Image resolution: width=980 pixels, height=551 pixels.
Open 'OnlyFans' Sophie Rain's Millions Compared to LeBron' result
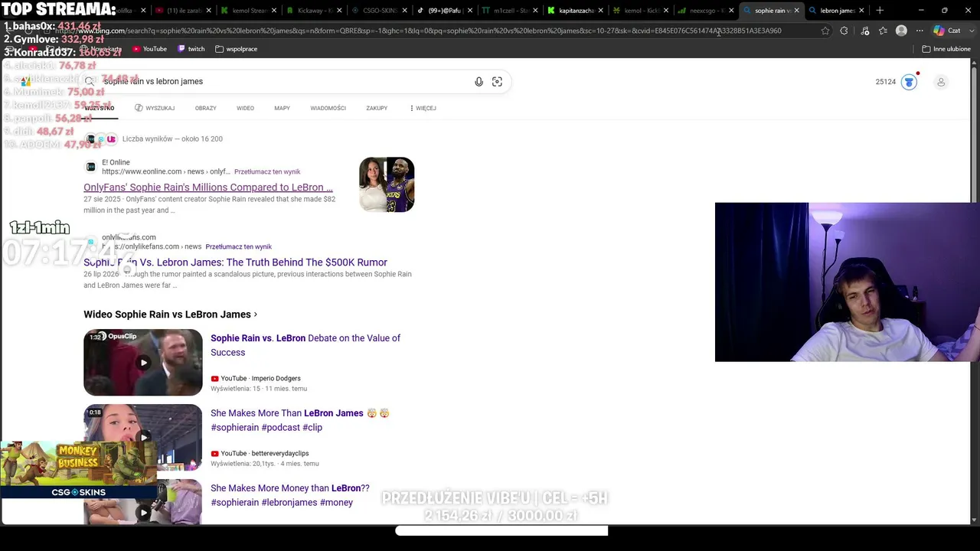[208, 187]
